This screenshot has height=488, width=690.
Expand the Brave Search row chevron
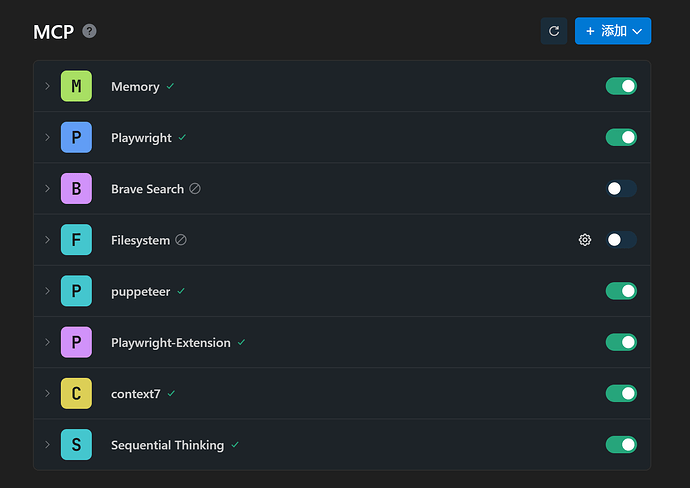48,188
